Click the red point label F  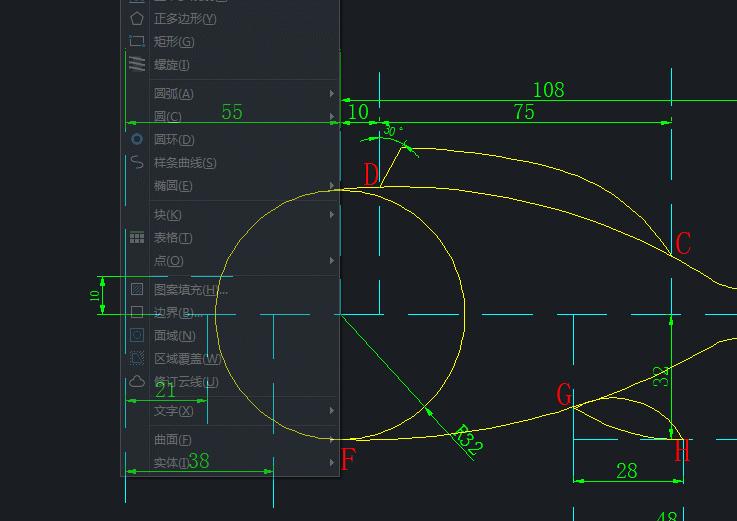click(x=348, y=459)
